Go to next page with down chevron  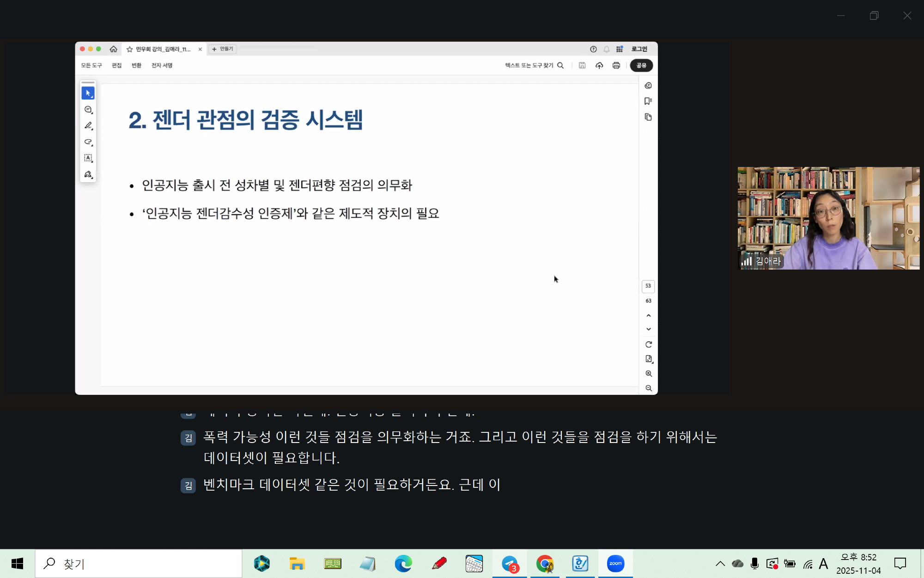649,329
